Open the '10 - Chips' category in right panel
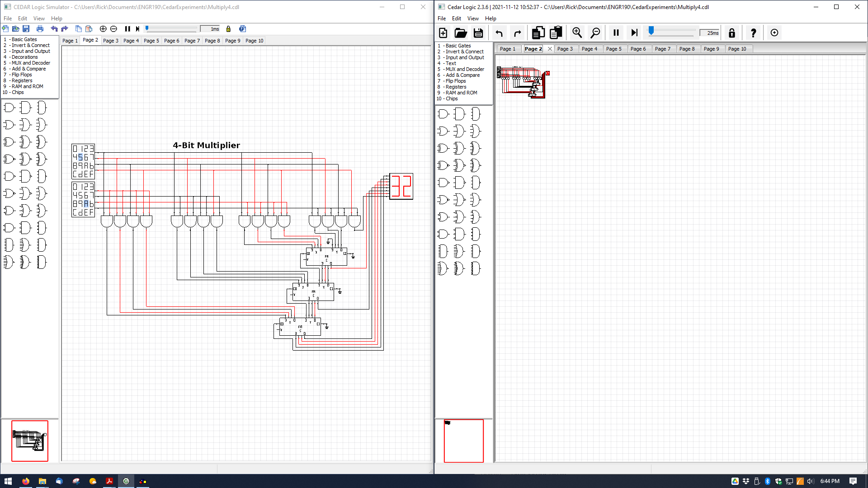The image size is (868, 488). (448, 99)
